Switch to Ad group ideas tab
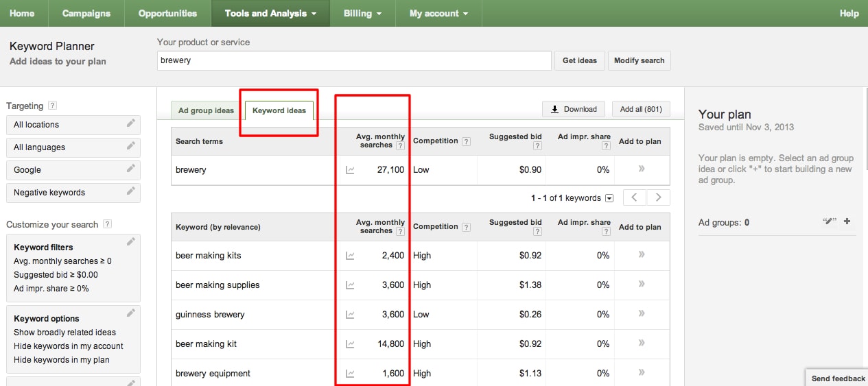This screenshot has width=868, height=386. click(x=206, y=110)
